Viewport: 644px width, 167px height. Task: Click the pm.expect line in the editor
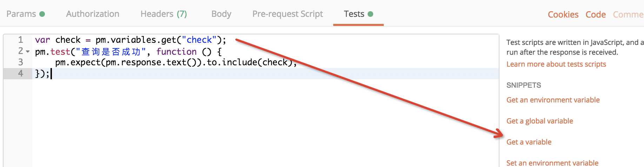175,62
